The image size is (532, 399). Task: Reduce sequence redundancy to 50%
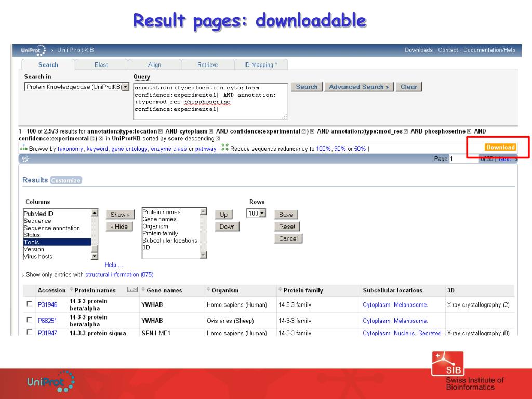pyautogui.click(x=360, y=149)
